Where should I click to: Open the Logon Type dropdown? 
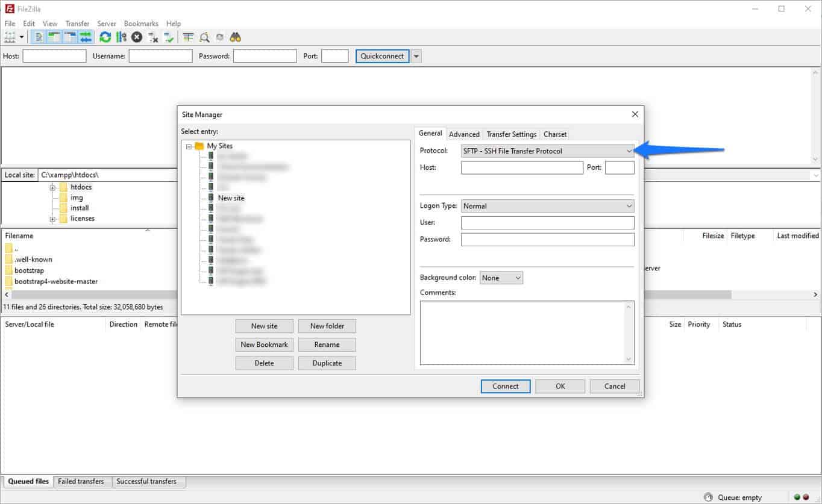point(547,206)
